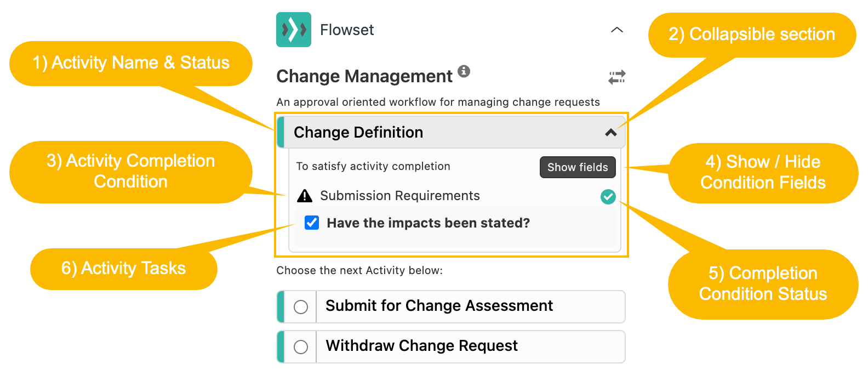The image size is (868, 375).
Task: Click the Change Definition activity header
Action: coord(451,132)
